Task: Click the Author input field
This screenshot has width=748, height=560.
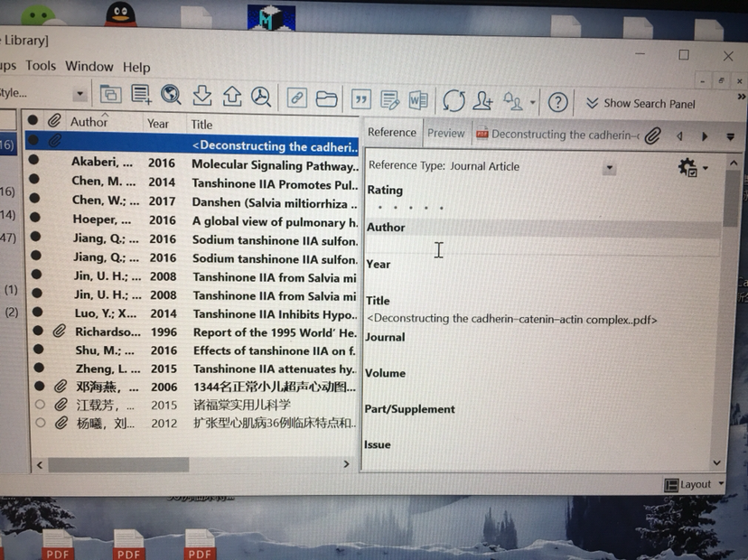Action: click(543, 247)
